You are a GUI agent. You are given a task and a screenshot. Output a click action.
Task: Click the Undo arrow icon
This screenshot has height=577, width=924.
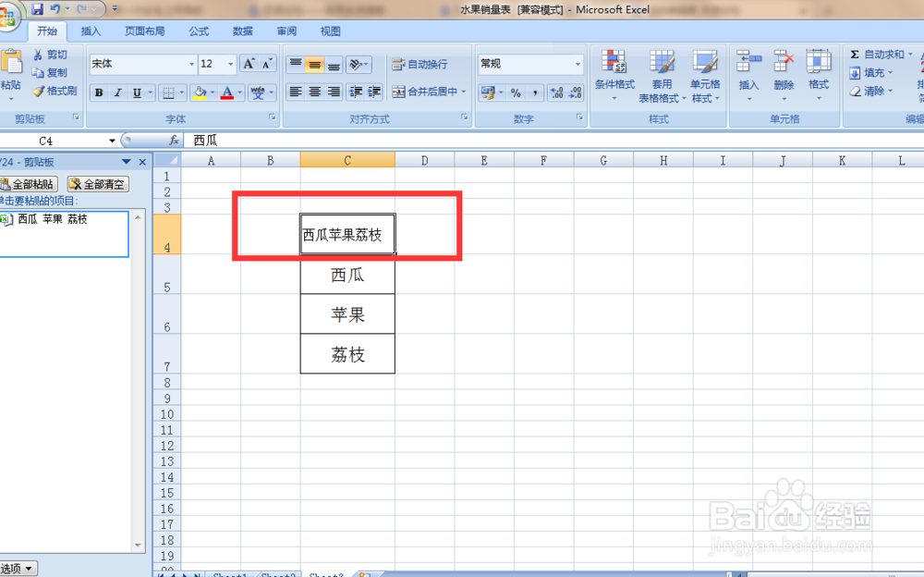[55, 9]
